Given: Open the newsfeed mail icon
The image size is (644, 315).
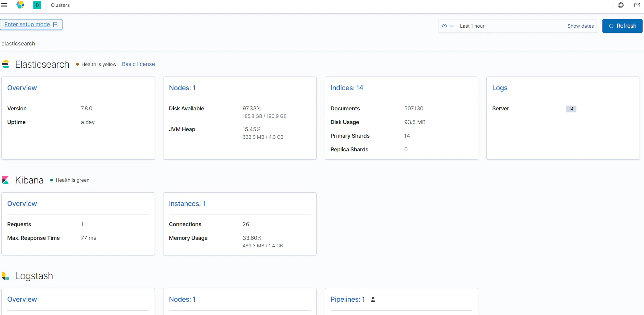Looking at the screenshot, I should [637, 5].
